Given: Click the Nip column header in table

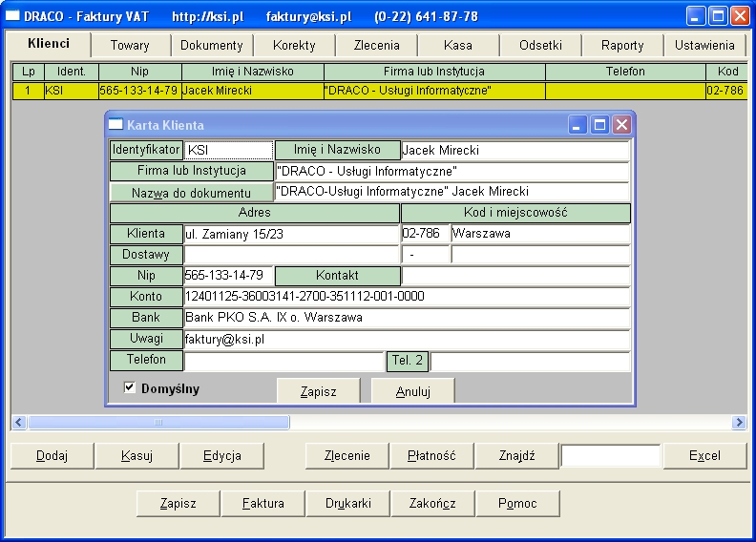Looking at the screenshot, I should [139, 72].
